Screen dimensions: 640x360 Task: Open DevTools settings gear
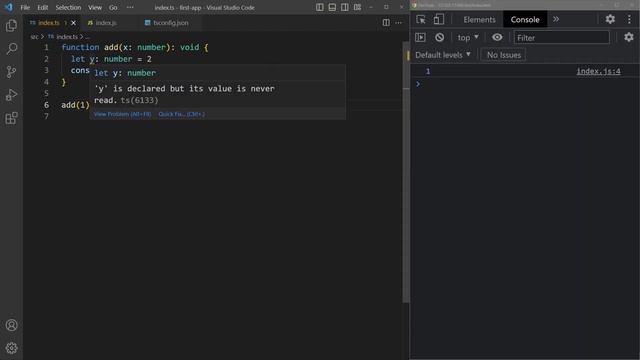click(x=610, y=19)
